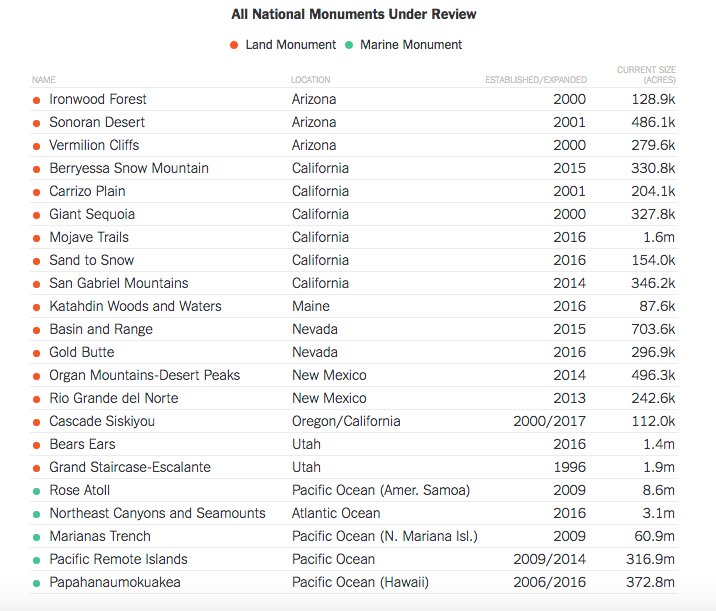Click the orange dot beside Gold Butte
The width and height of the screenshot is (716, 611).
(37, 353)
